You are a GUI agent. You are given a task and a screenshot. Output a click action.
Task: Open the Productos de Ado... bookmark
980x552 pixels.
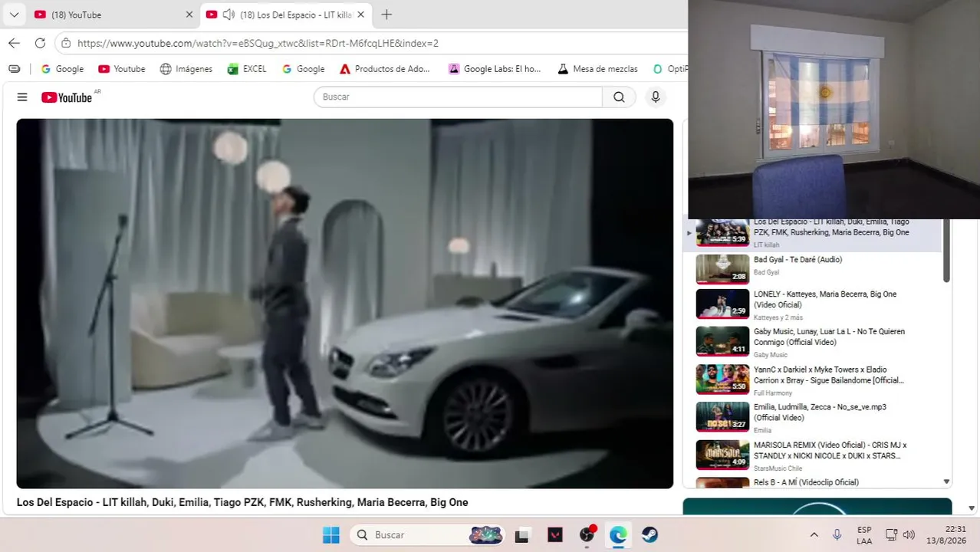click(x=385, y=69)
